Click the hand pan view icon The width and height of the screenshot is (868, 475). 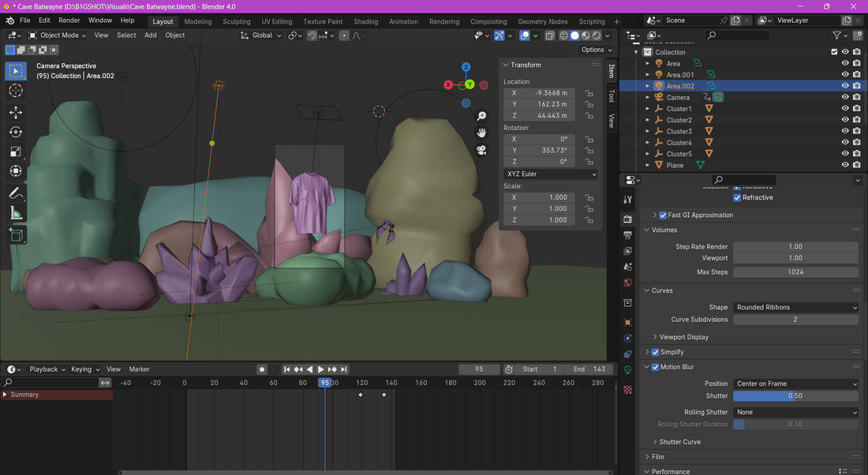481,133
